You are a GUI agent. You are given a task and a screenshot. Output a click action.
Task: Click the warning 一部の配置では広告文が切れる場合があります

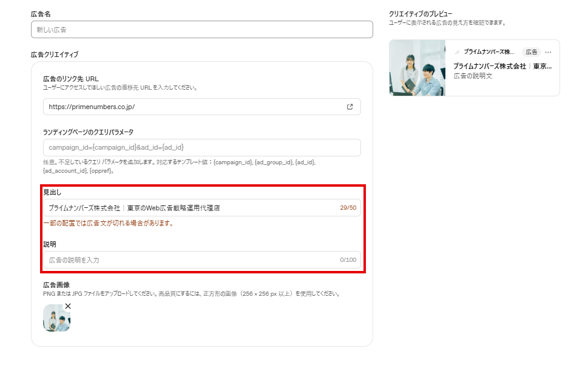click(x=108, y=223)
